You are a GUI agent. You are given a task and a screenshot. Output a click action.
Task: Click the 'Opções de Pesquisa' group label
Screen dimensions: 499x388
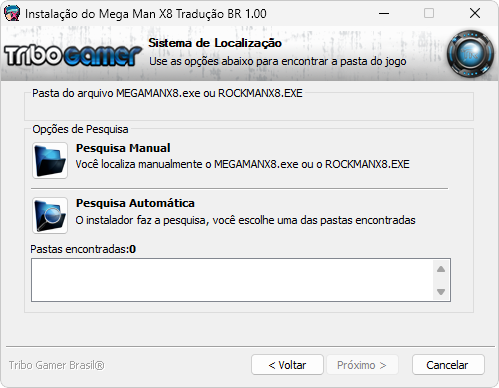[80, 129]
